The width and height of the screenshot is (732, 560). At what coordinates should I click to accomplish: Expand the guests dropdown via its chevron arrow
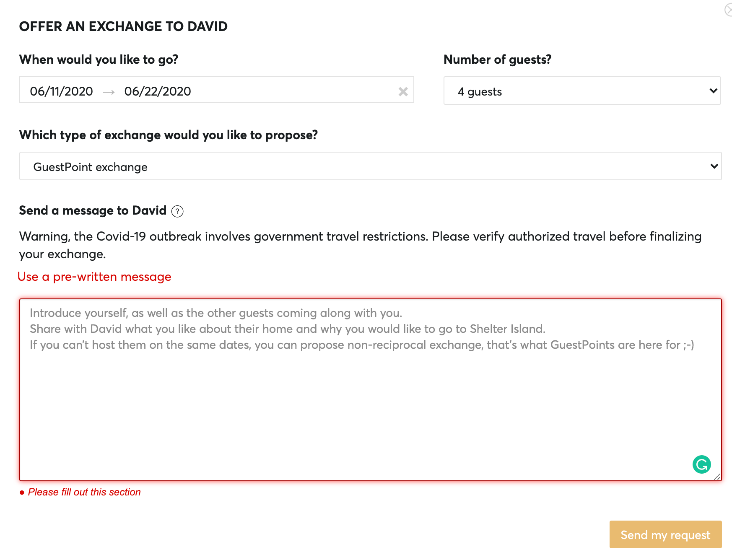tap(713, 91)
